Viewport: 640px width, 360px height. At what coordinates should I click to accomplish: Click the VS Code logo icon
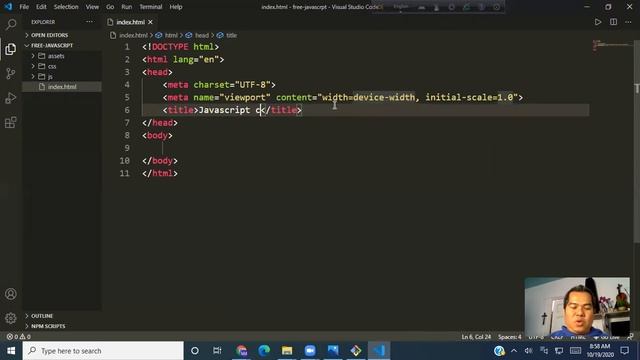tap(8, 7)
